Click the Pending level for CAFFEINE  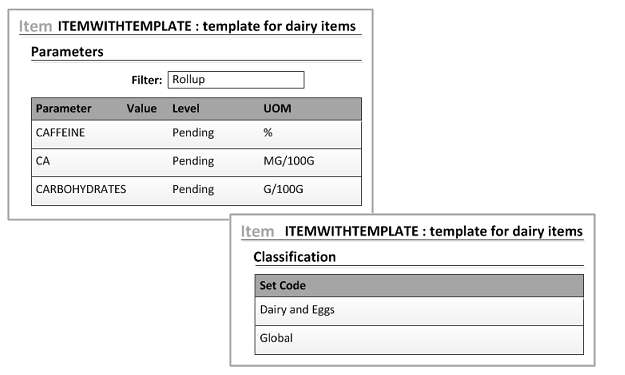[x=193, y=133]
